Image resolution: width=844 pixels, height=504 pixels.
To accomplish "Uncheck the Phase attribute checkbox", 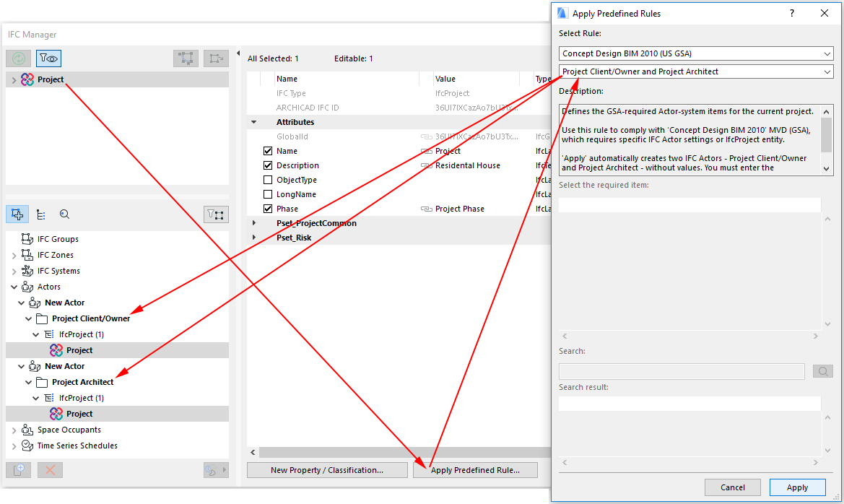I will click(x=268, y=209).
